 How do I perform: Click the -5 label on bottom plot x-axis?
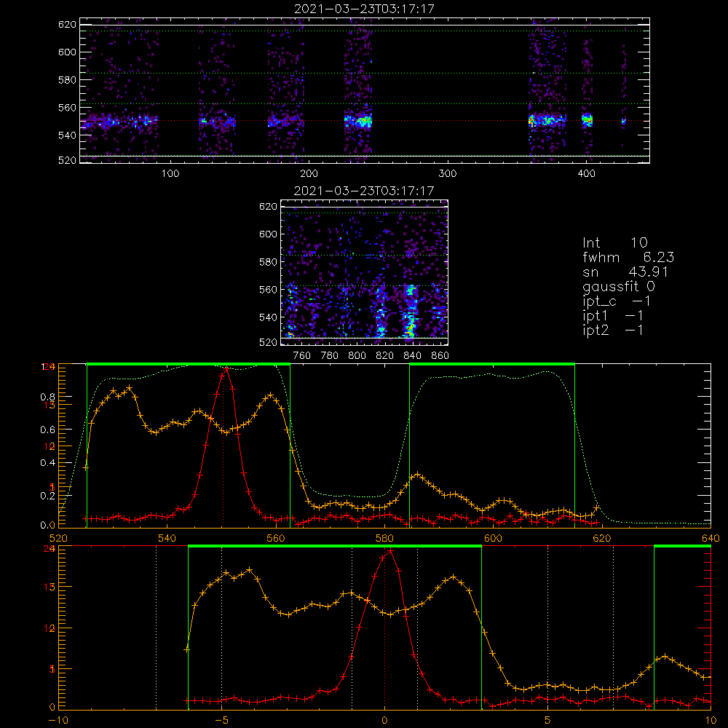[x=221, y=721]
